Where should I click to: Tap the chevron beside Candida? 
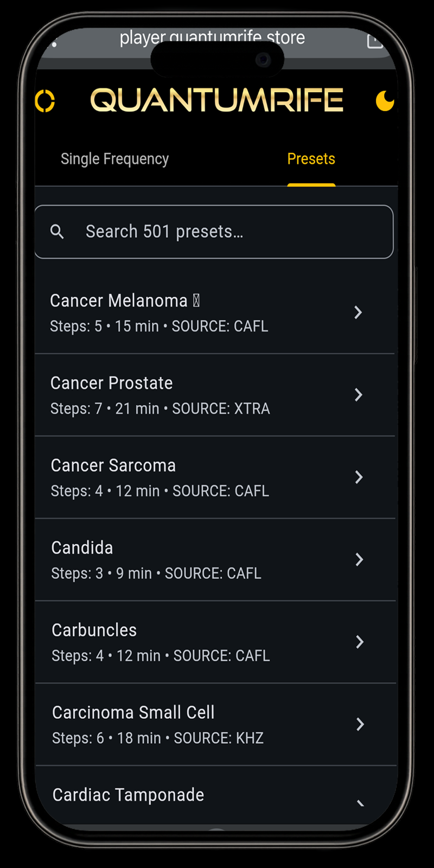[x=359, y=560]
